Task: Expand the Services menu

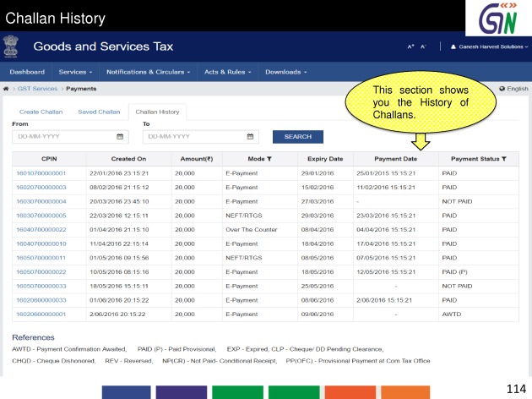Action: point(75,72)
